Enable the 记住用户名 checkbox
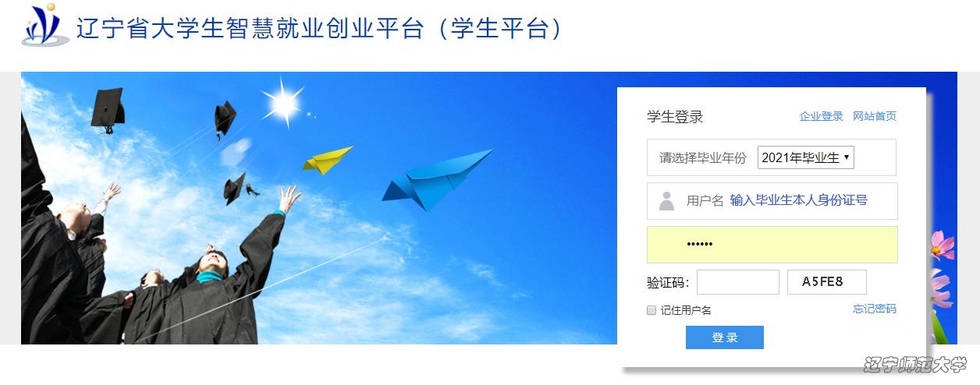This screenshot has height=385, width=980. [652, 310]
